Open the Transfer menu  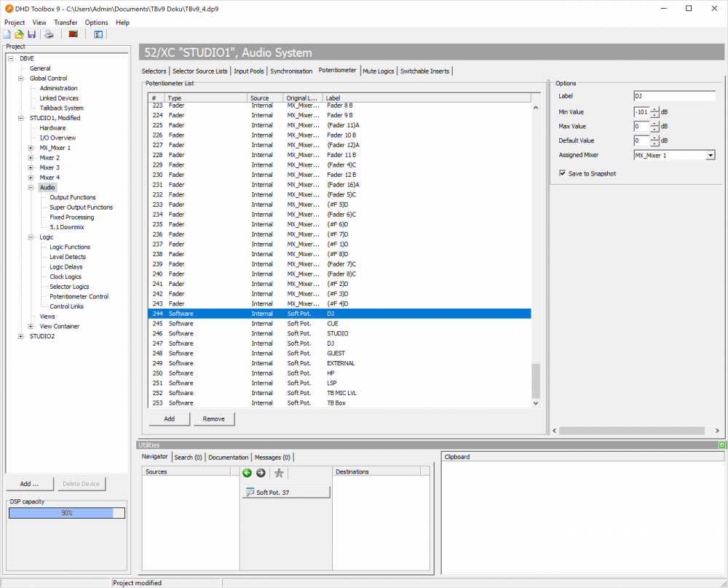66,23
